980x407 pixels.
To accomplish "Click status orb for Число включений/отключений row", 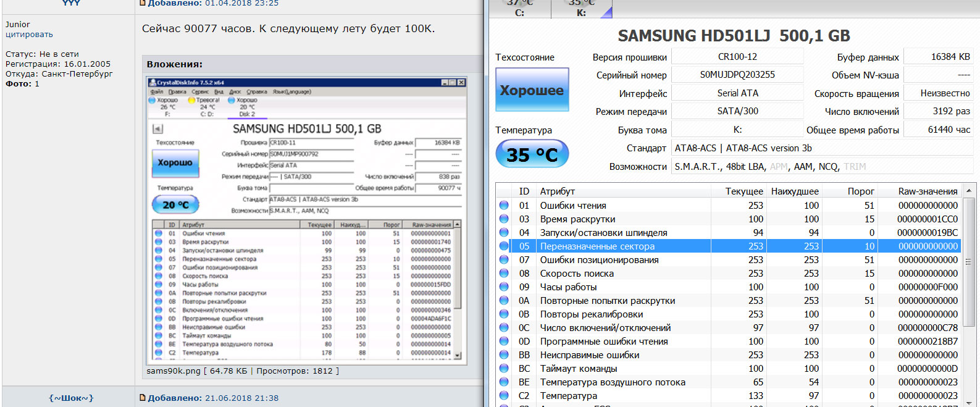I will (504, 327).
